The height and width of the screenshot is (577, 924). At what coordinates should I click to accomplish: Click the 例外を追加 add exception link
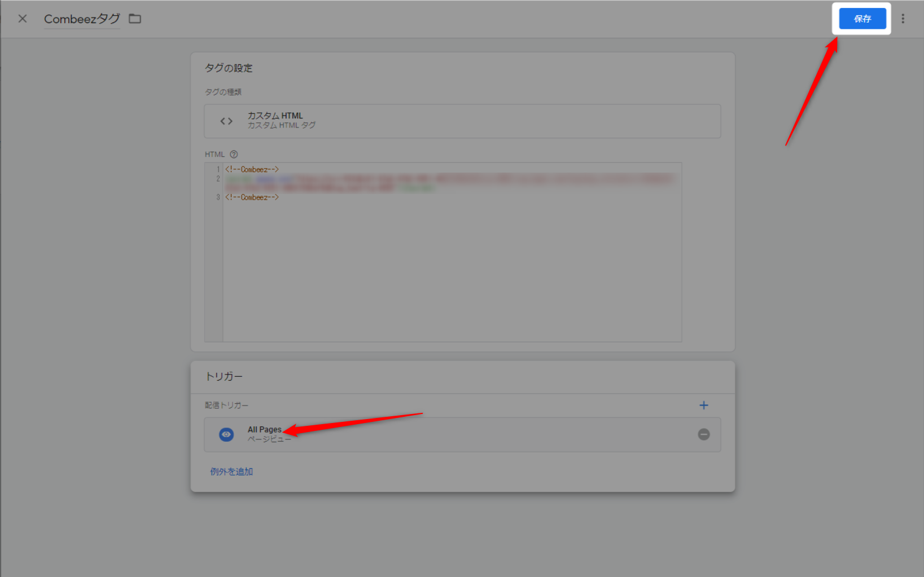point(231,472)
